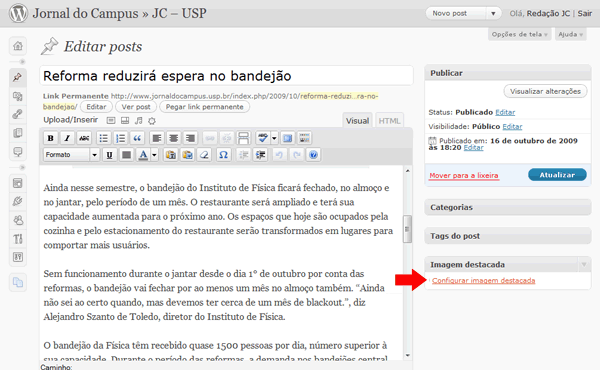
Task: Indent the paragraph in the editor
Action: 260,155
